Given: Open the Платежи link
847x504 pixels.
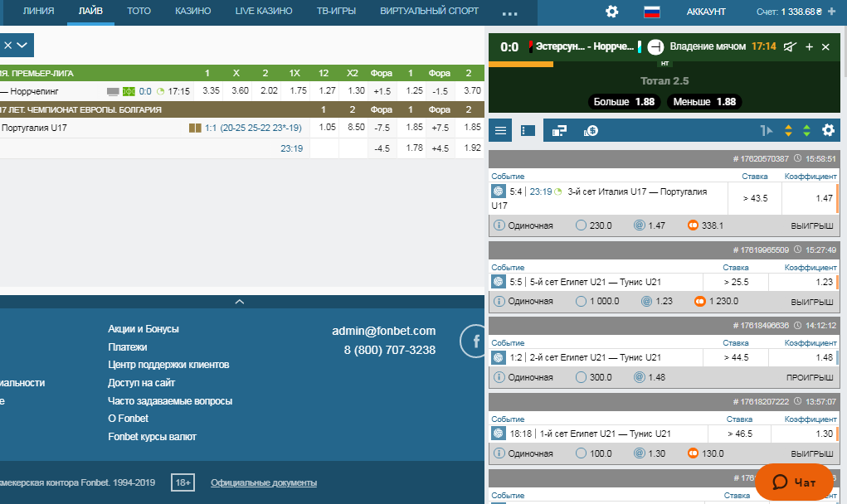Looking at the screenshot, I should [x=128, y=347].
